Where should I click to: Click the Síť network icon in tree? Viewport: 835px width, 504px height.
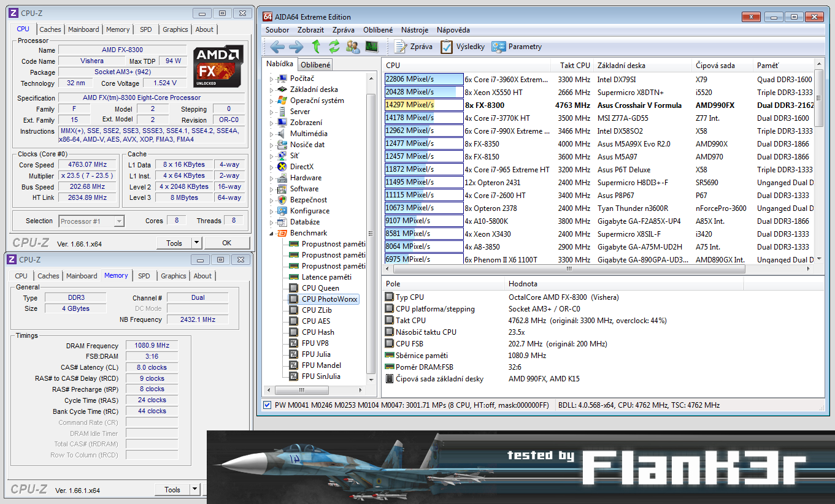pyautogui.click(x=282, y=156)
